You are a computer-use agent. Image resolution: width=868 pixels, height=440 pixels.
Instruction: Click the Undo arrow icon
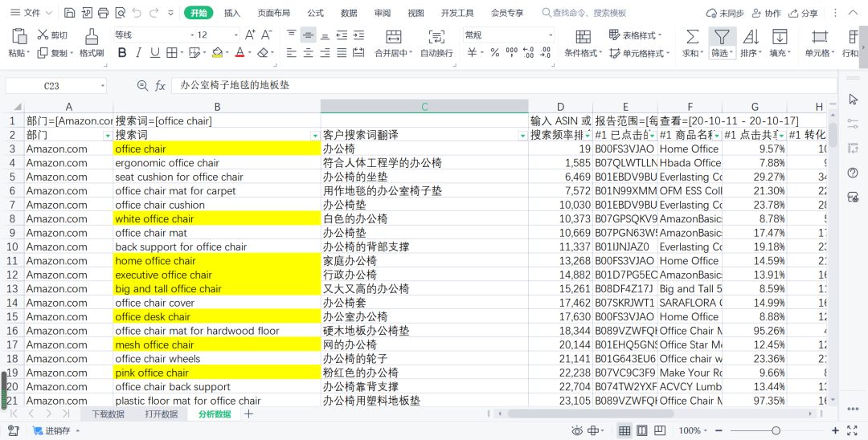click(x=137, y=13)
